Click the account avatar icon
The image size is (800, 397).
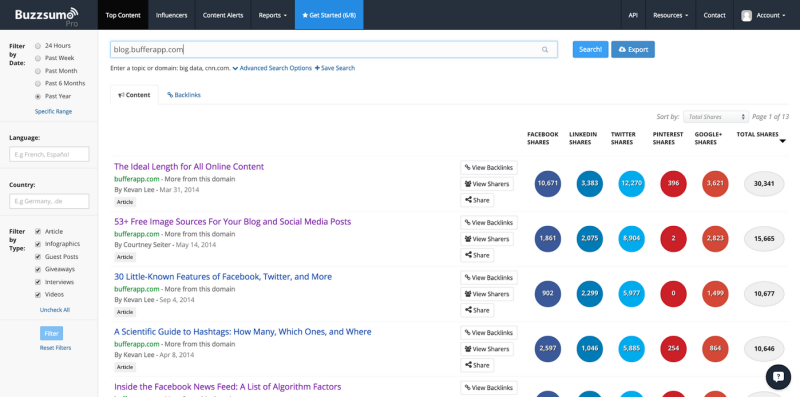point(746,15)
